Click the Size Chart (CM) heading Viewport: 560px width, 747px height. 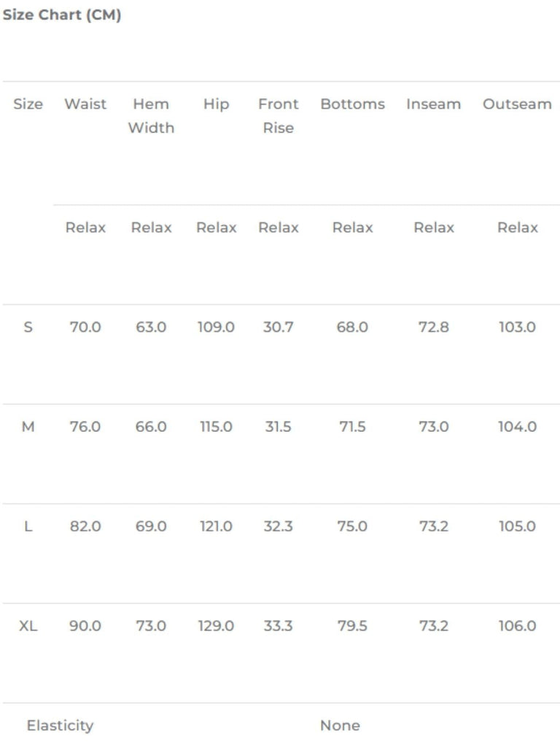point(62,15)
